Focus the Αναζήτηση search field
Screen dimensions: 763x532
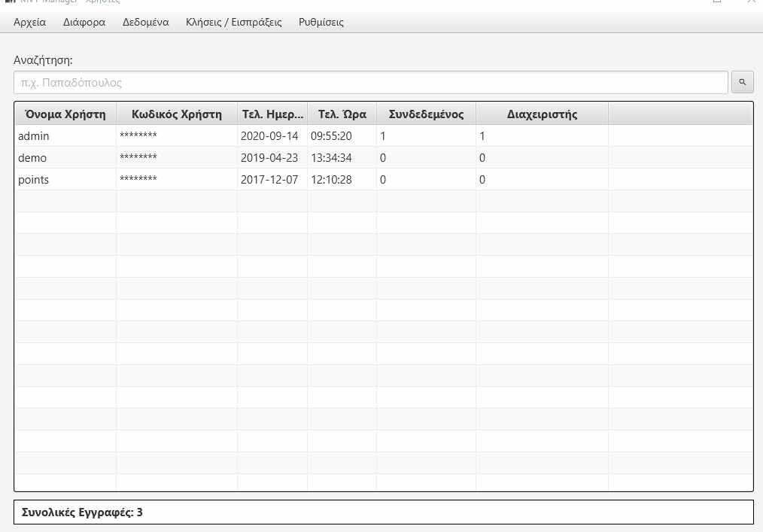tap(371, 82)
